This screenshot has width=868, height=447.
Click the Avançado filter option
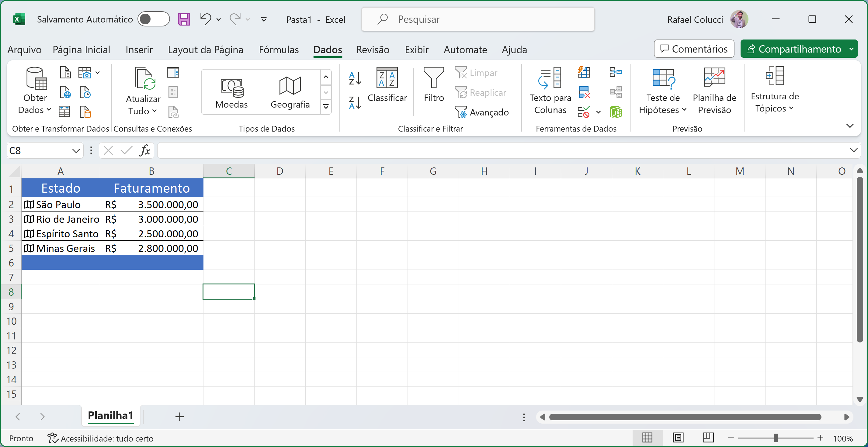coord(482,112)
